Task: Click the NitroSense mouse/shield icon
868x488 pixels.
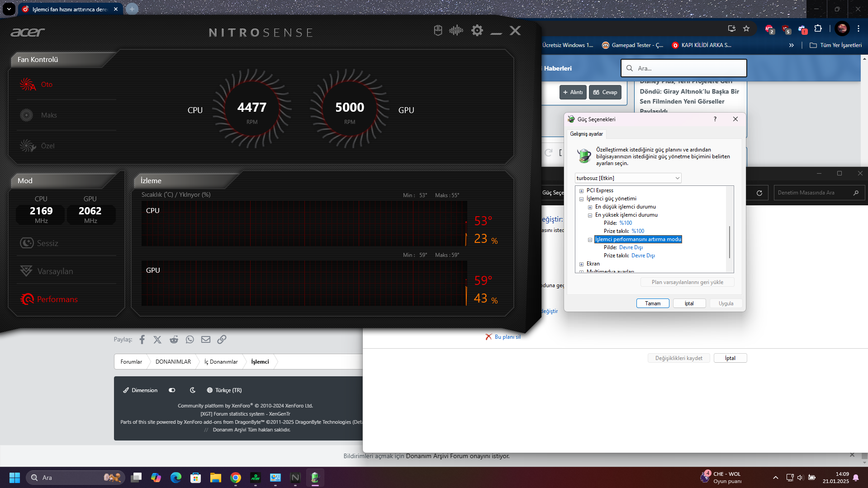Action: [x=437, y=30]
